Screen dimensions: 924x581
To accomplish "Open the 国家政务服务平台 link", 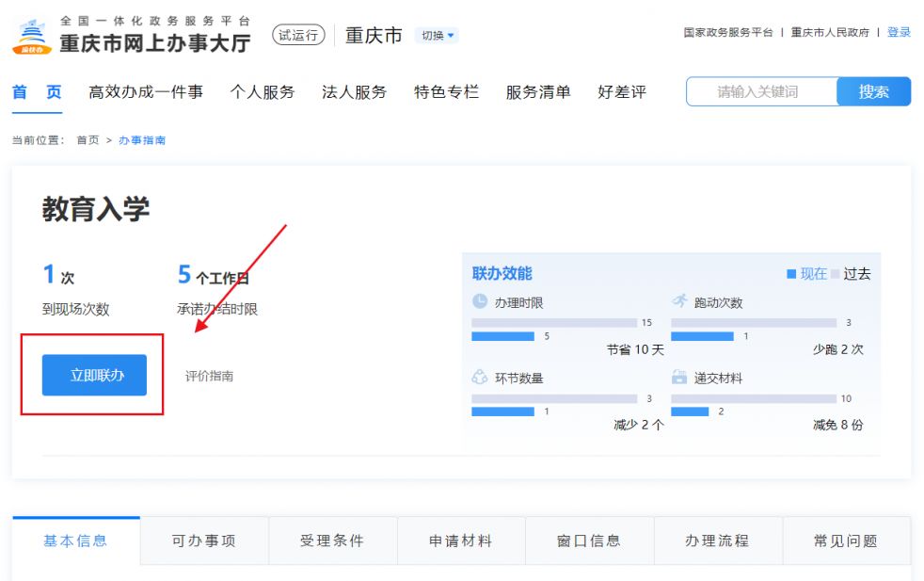I will point(727,32).
